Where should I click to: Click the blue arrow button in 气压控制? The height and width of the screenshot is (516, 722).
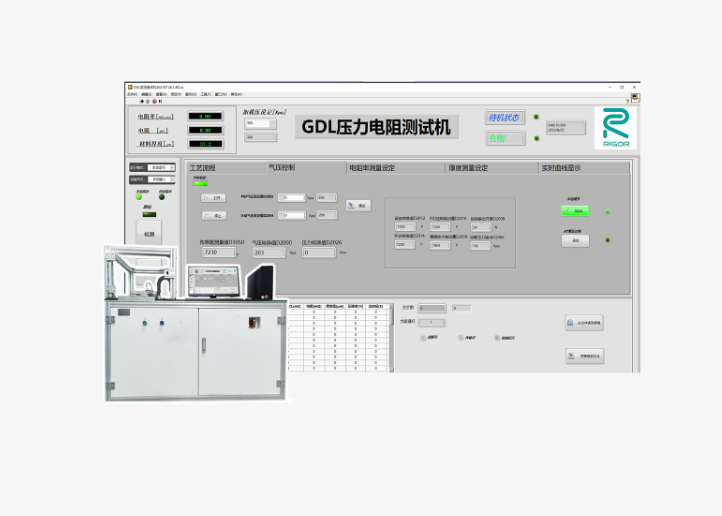click(357, 205)
